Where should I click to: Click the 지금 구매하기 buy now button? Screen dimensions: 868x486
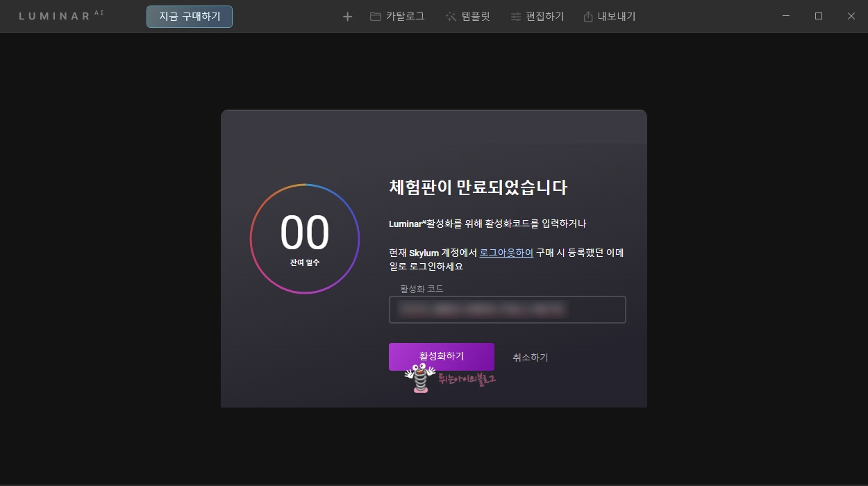coord(189,16)
